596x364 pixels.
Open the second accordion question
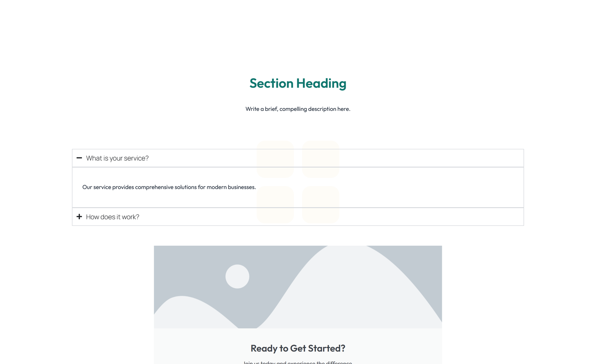click(112, 217)
